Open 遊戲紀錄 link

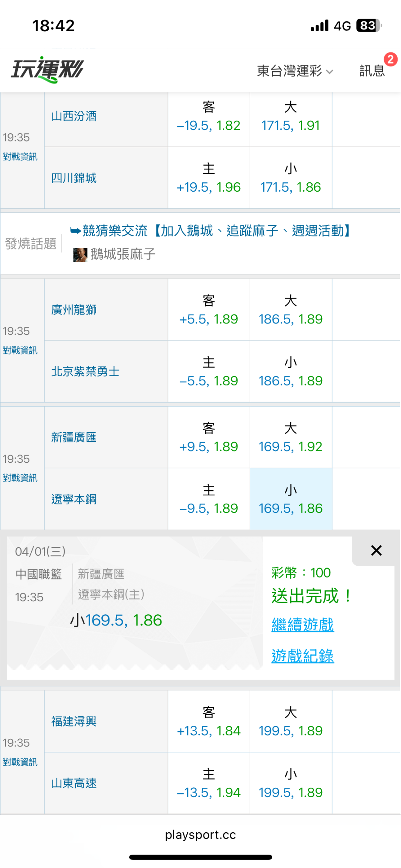pos(303,656)
